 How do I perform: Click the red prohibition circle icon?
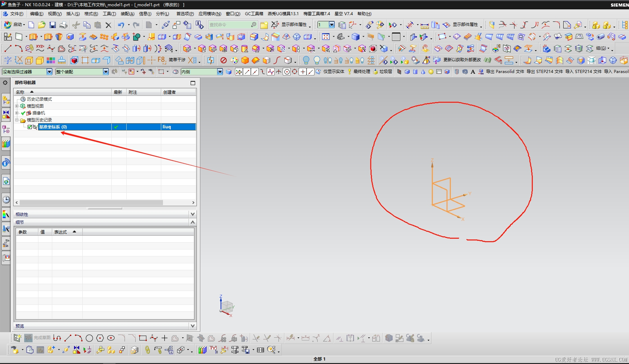pos(224,61)
